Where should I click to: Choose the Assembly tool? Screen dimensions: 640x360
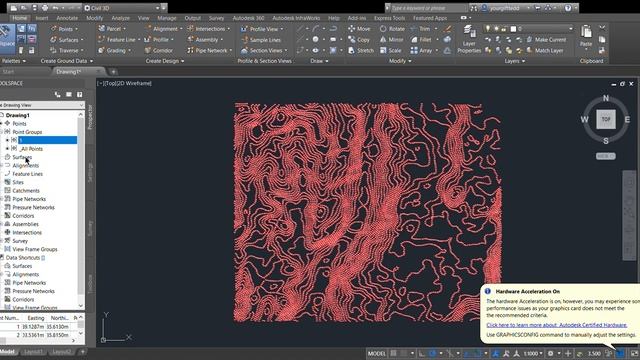coord(205,40)
